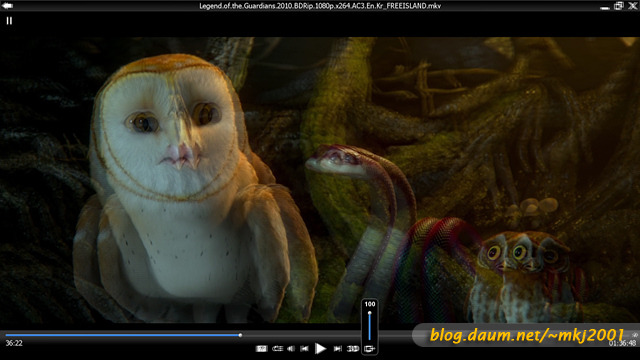Screen dimensions: 640x360
Task: Minimize the player window
Action: click(x=605, y=7)
